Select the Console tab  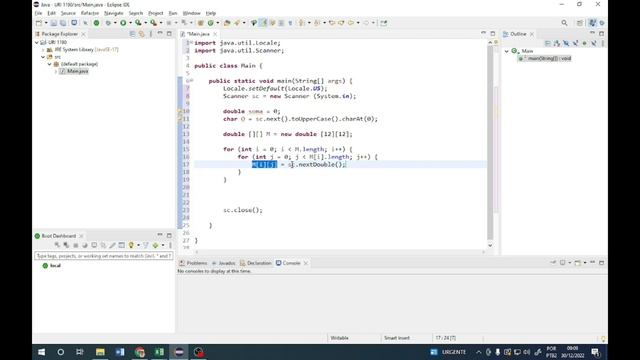[288, 263]
